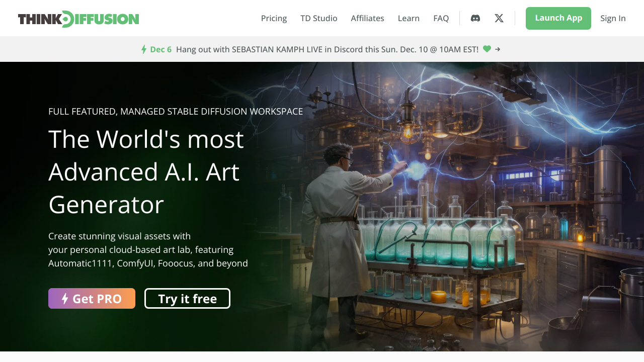The image size is (644, 362).
Task: Click the green heart icon in announcement bar
Action: click(487, 49)
